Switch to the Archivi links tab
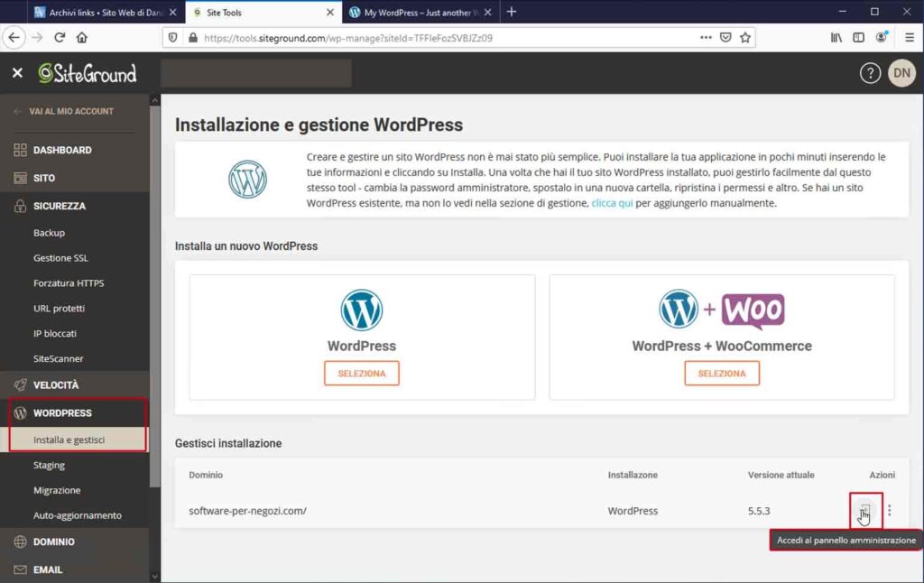The image size is (924, 583). click(x=106, y=12)
